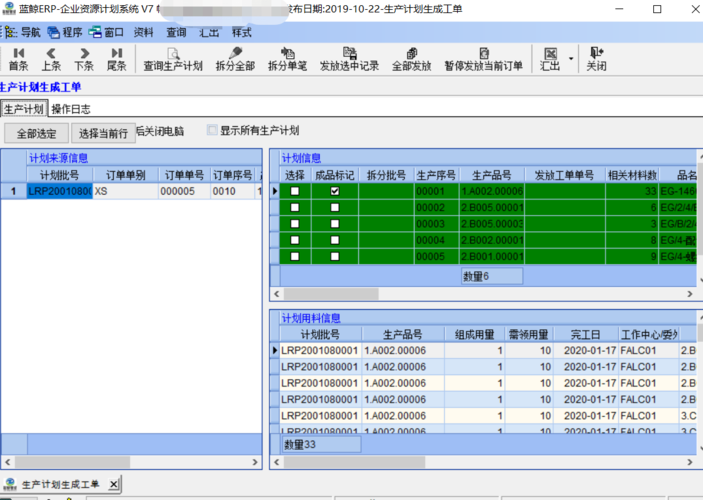This screenshot has height=500, width=703.
Task: Click 全部选定 button
Action: pyautogui.click(x=36, y=133)
